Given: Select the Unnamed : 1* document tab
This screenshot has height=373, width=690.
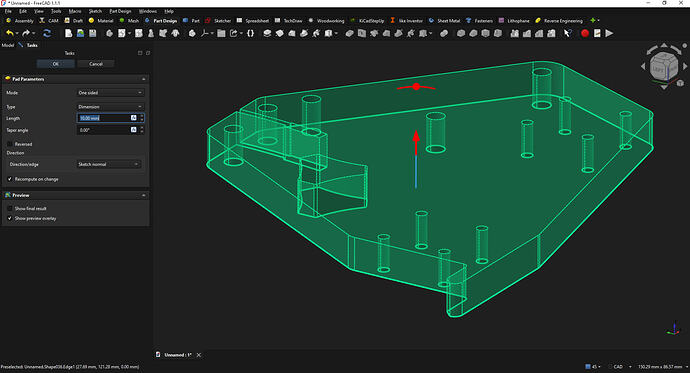Looking at the screenshot, I should pyautogui.click(x=178, y=355).
